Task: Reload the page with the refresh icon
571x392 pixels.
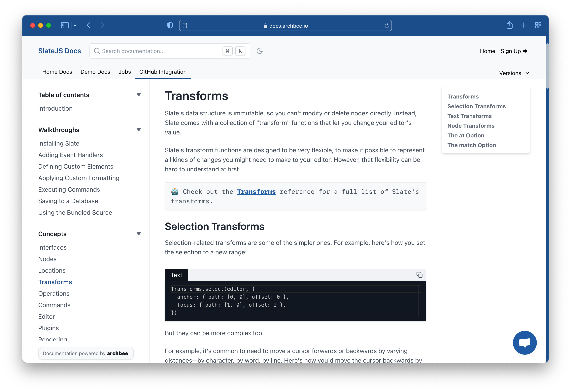Action: point(386,26)
